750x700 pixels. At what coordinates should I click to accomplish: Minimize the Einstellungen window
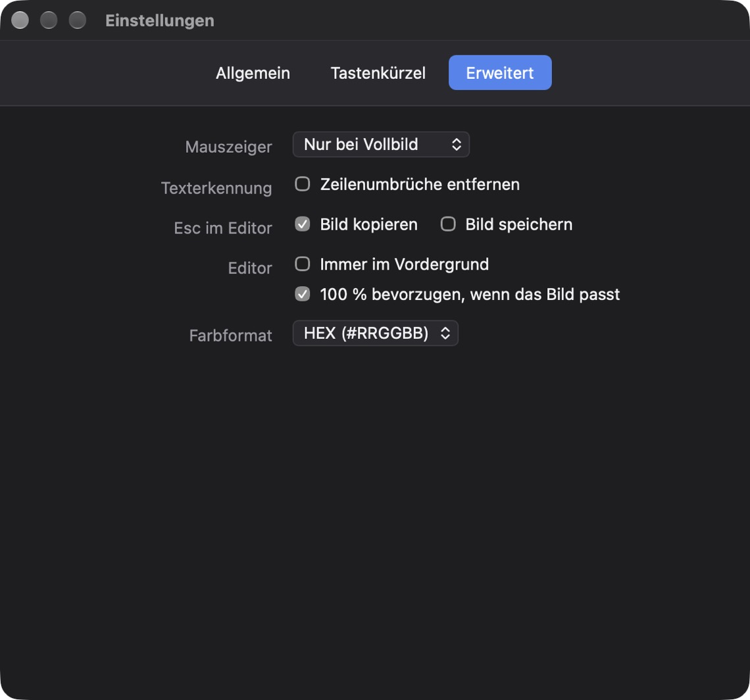point(49,20)
